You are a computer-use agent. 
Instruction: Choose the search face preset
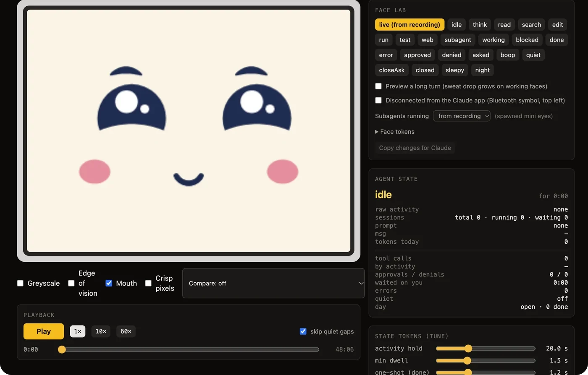click(531, 25)
